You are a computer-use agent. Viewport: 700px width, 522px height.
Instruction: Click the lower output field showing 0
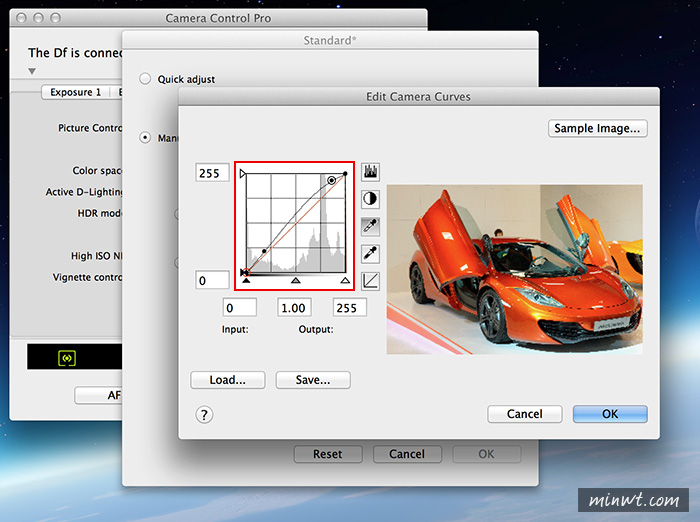pyautogui.click(x=212, y=280)
